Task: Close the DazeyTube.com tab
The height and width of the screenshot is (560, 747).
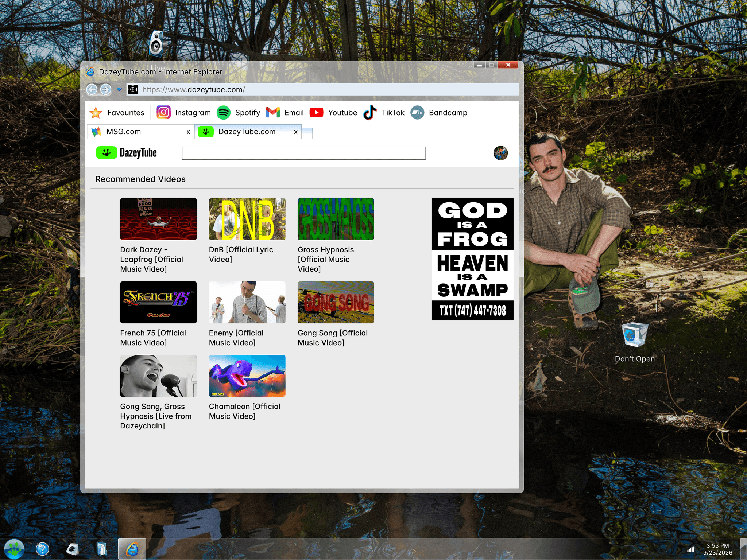Action: 296,132
